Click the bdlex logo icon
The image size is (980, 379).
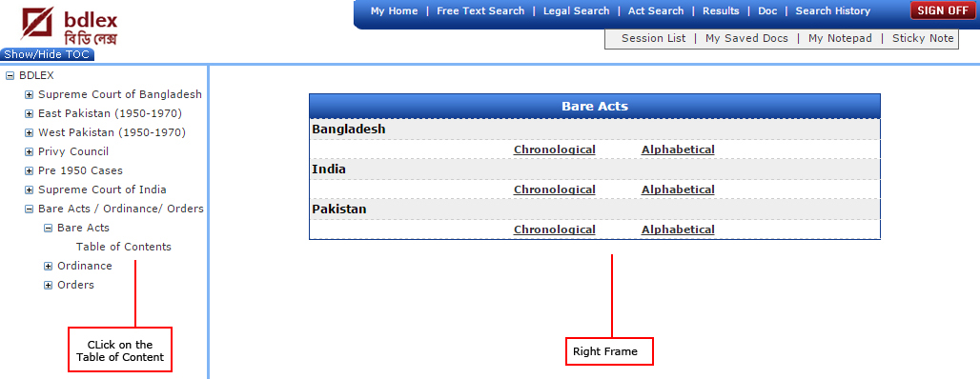pos(37,23)
